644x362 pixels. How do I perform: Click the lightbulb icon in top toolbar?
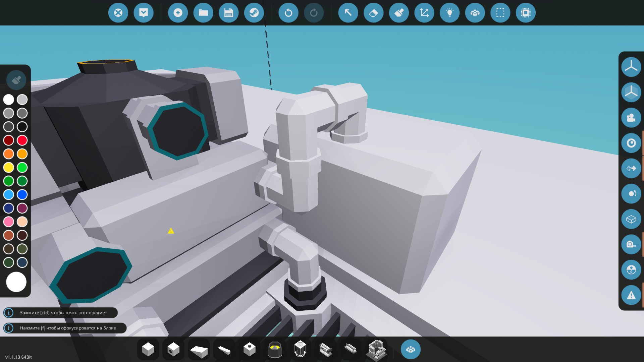point(449,13)
